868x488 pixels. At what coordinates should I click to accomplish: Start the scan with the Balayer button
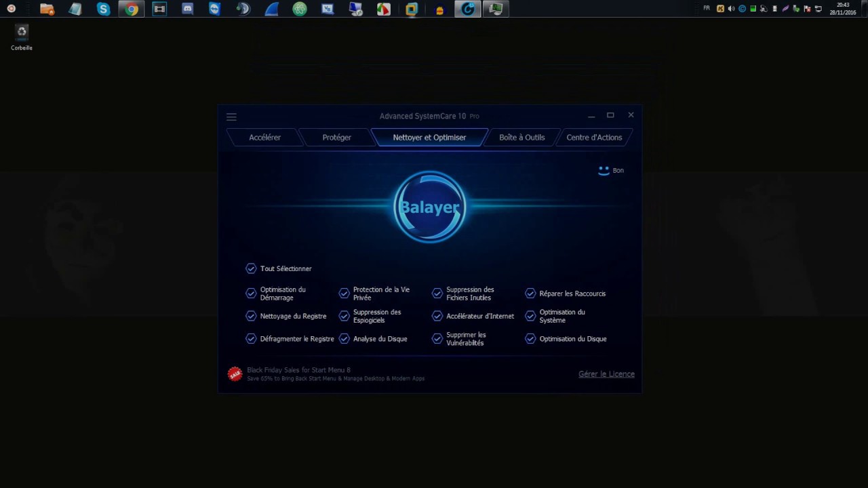tap(429, 207)
